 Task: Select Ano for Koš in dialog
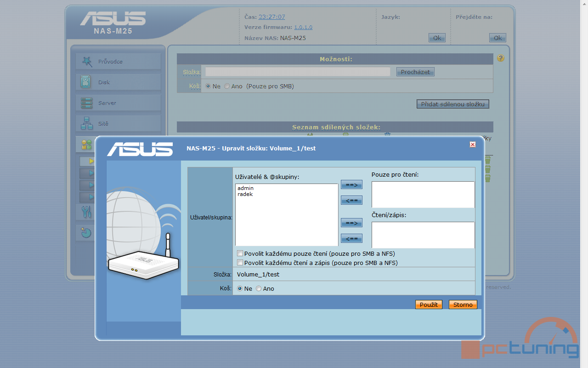click(x=259, y=288)
